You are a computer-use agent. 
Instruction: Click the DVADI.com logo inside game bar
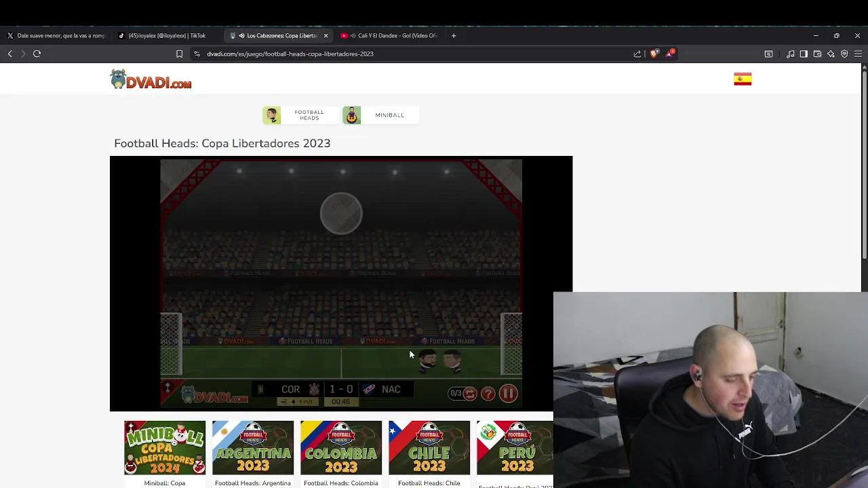(215, 395)
